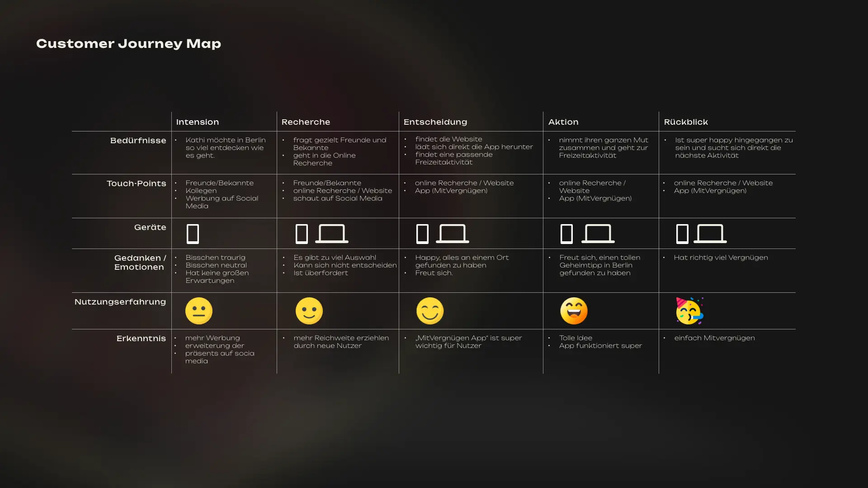Click the party face emoji in Rückblick
Image resolution: width=868 pixels, height=488 pixels.
(689, 310)
